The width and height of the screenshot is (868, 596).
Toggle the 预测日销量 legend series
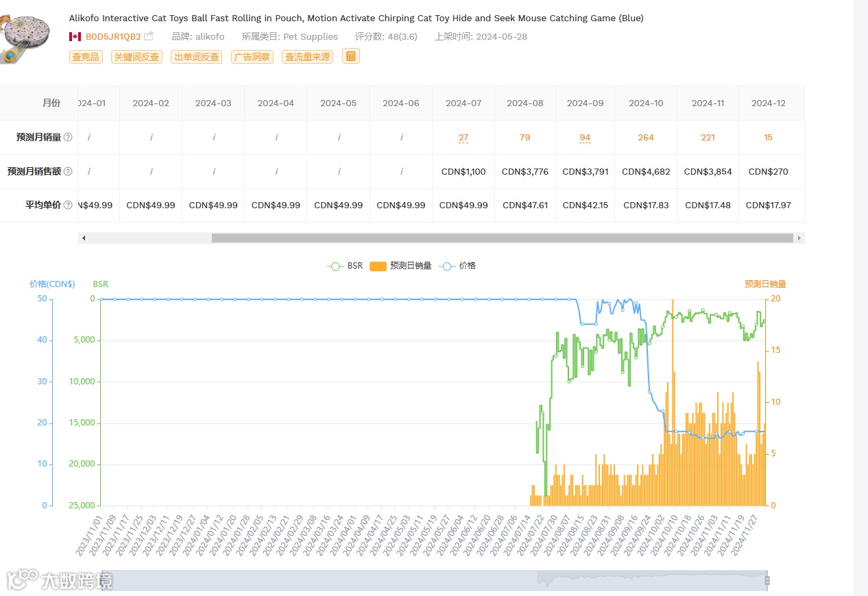(x=400, y=266)
